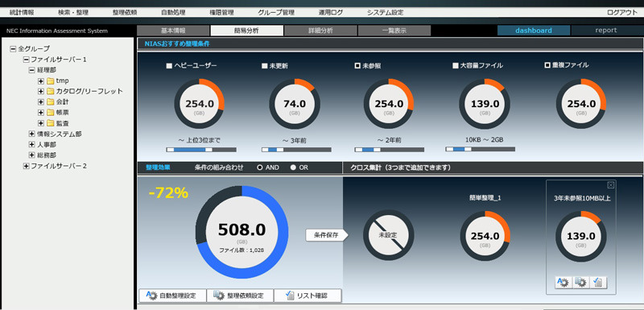The height and width of the screenshot is (310, 644).
Task: Expand the ファイルサーバー2 node
Action: (26, 166)
